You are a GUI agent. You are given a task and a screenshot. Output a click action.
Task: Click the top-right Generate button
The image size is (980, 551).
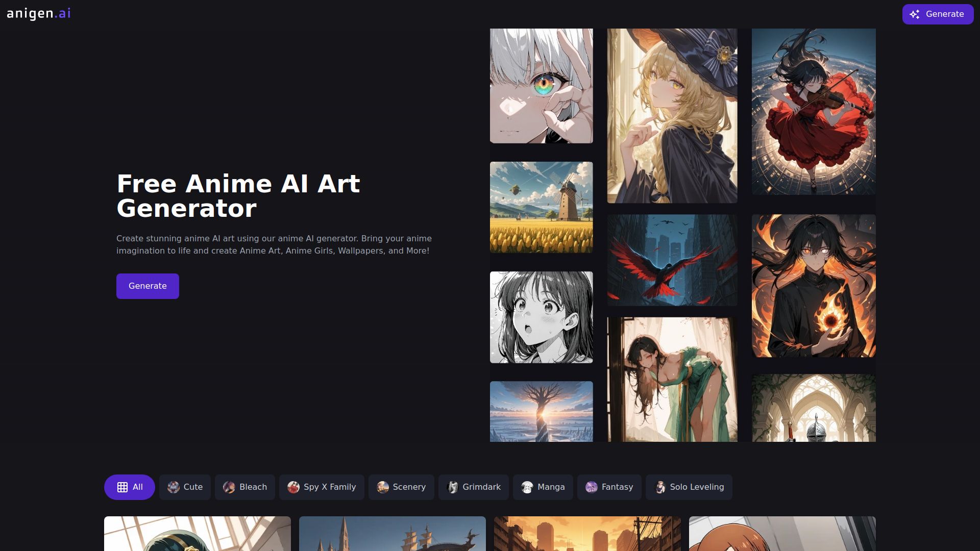pyautogui.click(x=938, y=14)
